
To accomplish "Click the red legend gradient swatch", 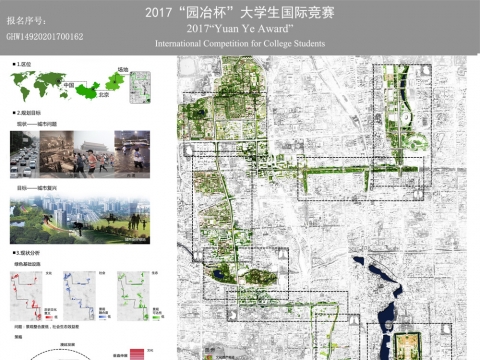I will 49,317.
